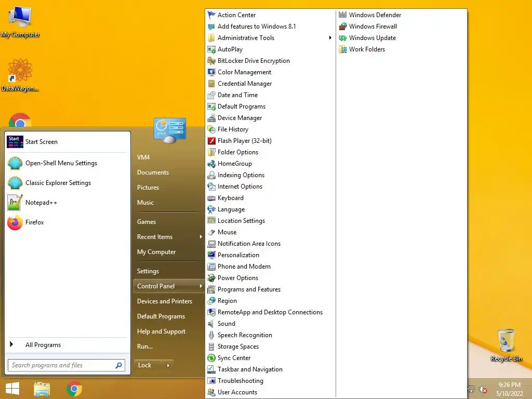Select the My Computer desktop icon
This screenshot has height=399, width=532.
[20, 21]
